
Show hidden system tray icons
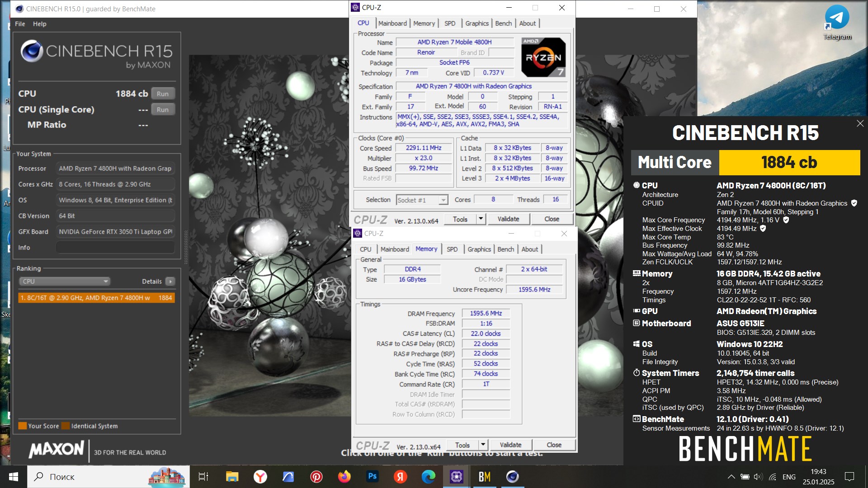coord(731,477)
